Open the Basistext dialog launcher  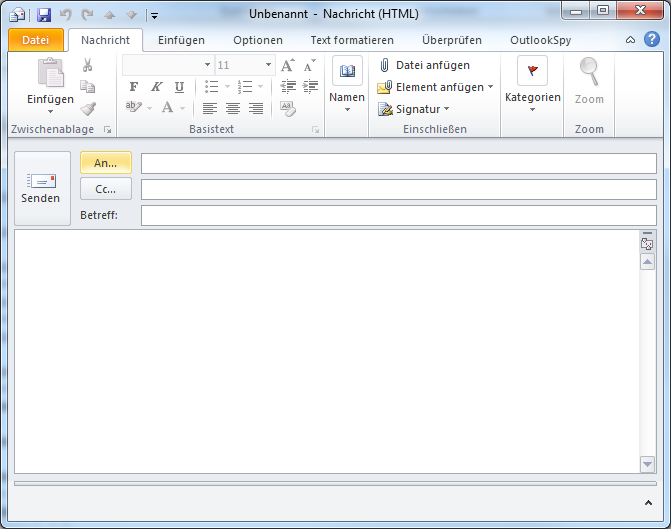pos(315,130)
